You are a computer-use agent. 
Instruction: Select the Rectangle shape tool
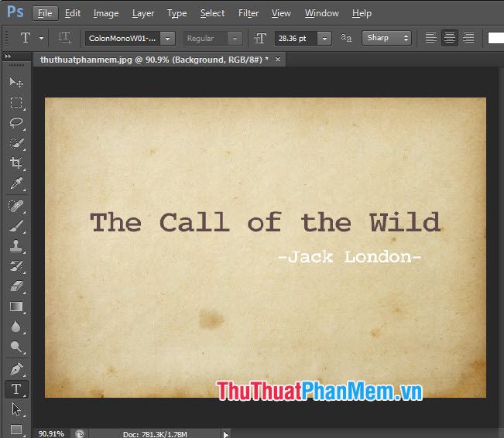point(16,429)
